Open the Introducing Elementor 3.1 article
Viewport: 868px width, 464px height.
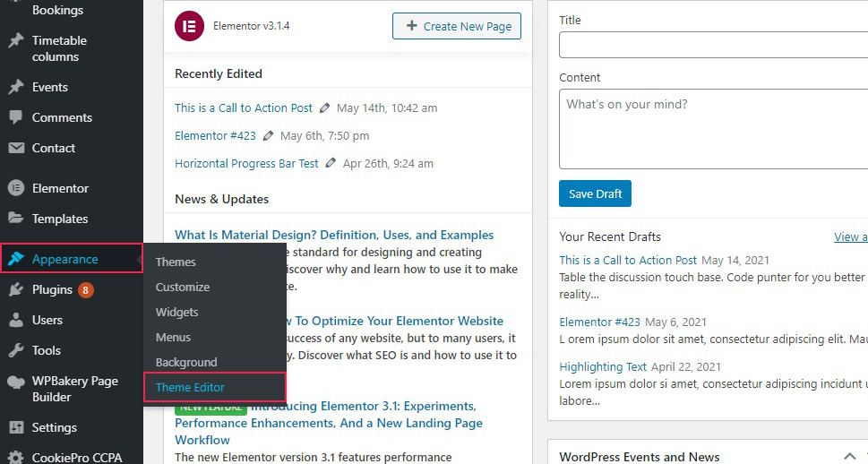coord(328,423)
